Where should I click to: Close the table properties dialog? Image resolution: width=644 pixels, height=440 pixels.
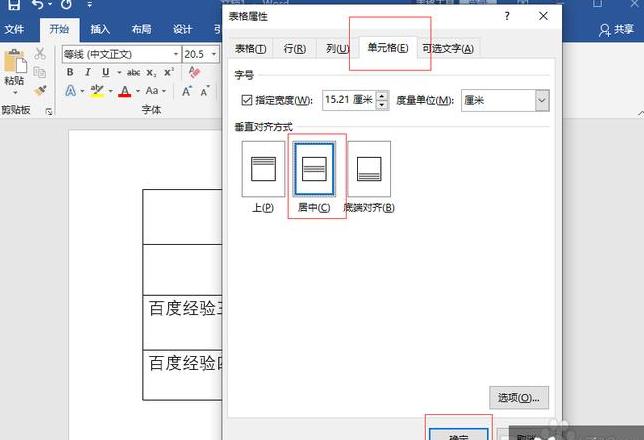point(543,16)
